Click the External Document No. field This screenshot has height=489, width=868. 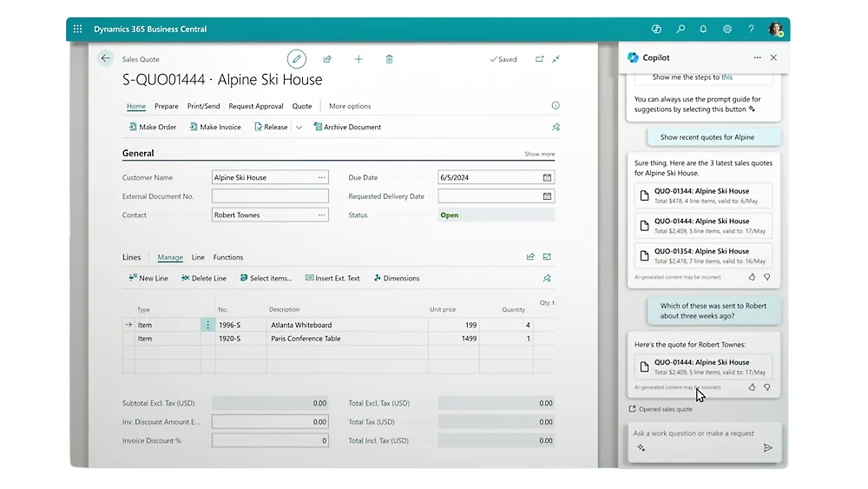coord(270,196)
